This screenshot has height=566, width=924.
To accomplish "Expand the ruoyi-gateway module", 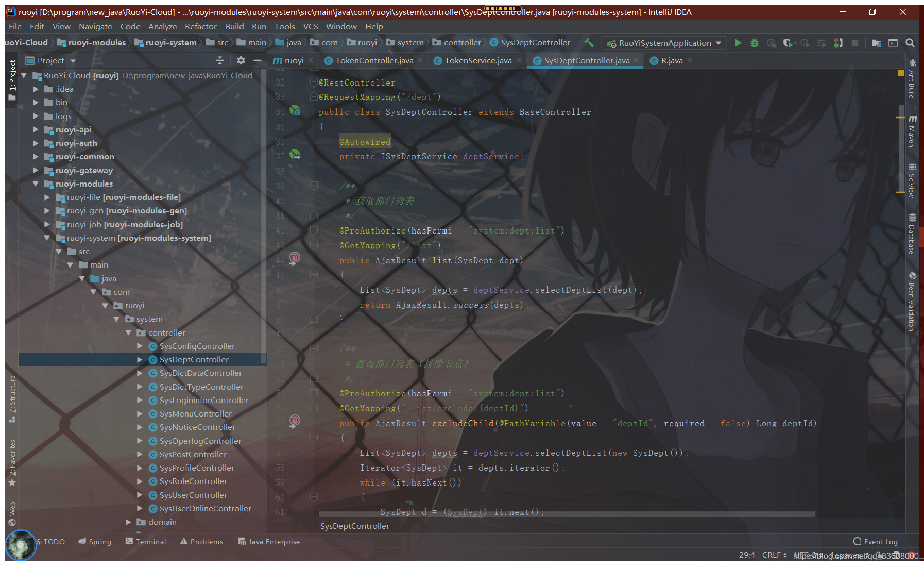I will coord(36,170).
